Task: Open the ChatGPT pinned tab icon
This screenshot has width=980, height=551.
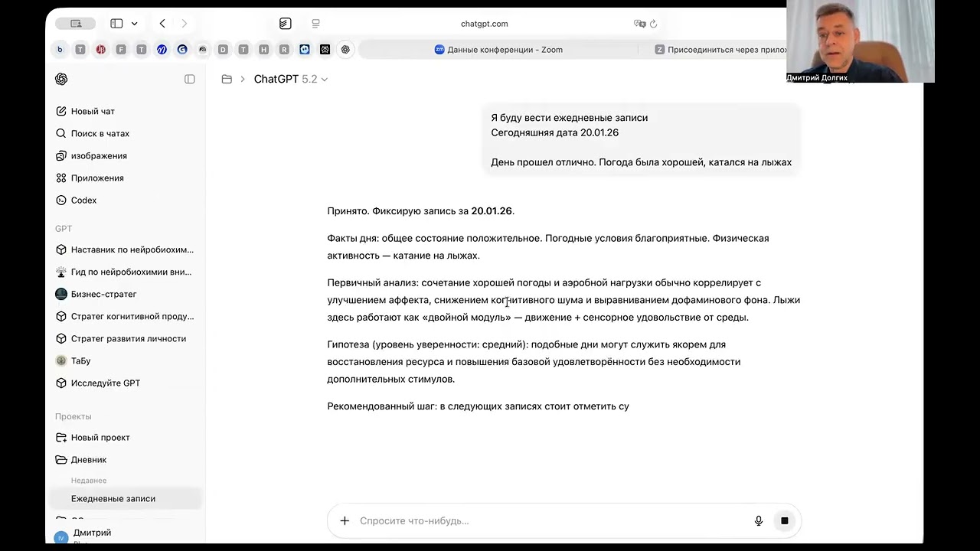Action: 345,50
